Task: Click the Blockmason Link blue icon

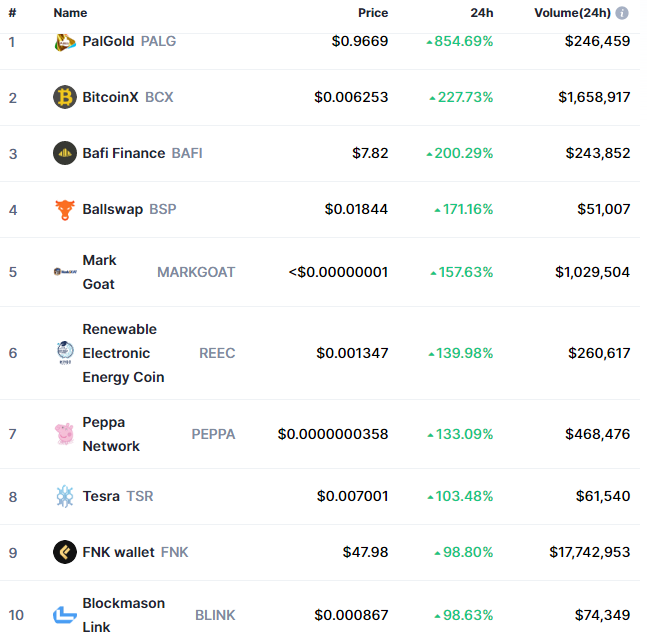Action: [65, 615]
